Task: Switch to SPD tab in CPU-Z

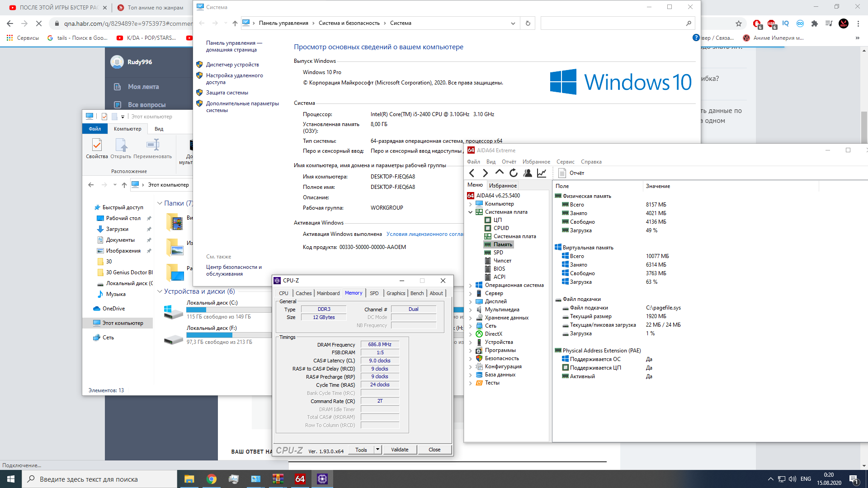Action: pos(374,293)
